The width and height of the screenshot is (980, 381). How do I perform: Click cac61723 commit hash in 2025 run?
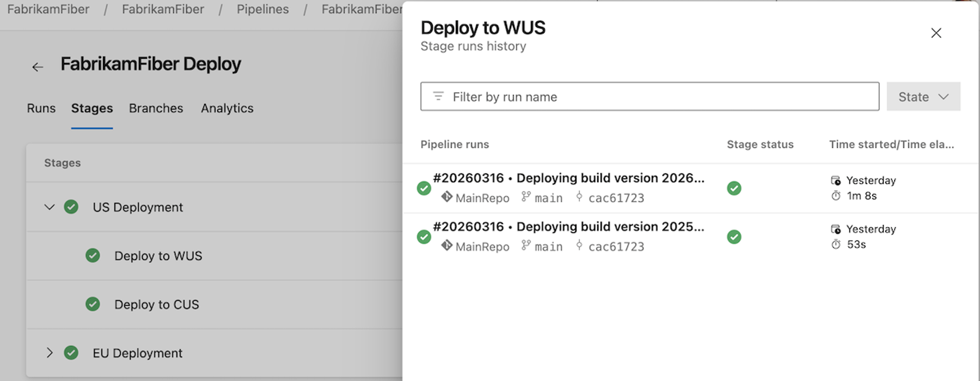[x=616, y=246]
